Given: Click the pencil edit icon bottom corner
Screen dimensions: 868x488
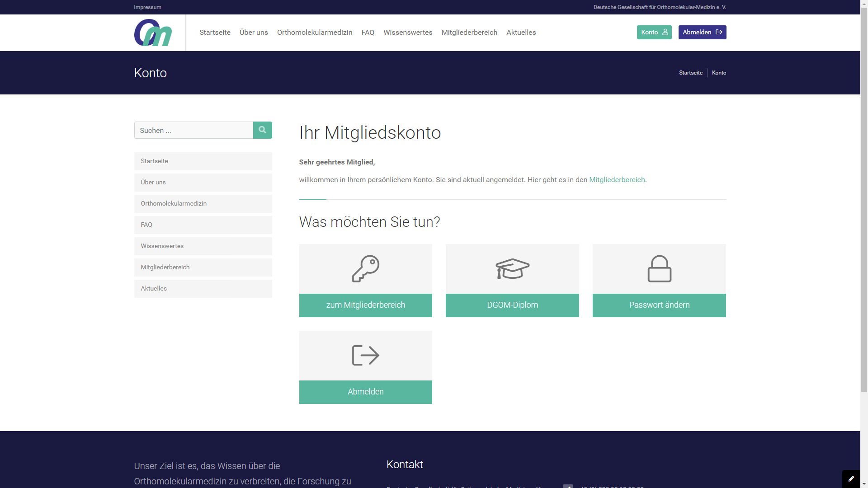Looking at the screenshot, I should coord(851,479).
